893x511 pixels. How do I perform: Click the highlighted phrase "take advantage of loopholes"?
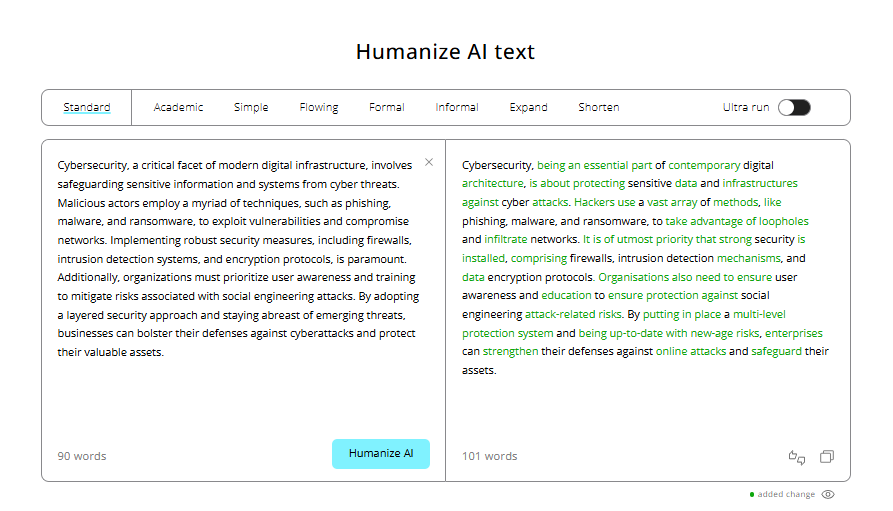pos(737,221)
